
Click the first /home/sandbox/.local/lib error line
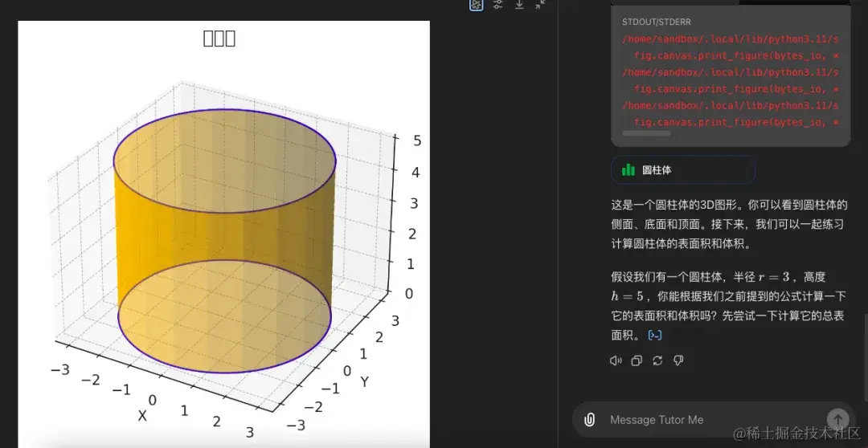(x=730, y=39)
